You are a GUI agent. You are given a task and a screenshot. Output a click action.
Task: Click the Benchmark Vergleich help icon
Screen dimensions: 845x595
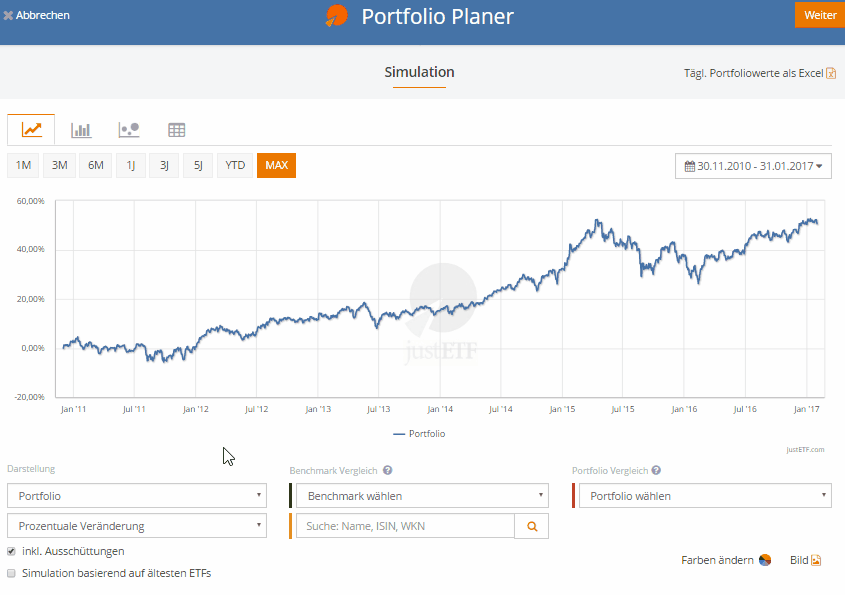pyautogui.click(x=387, y=470)
